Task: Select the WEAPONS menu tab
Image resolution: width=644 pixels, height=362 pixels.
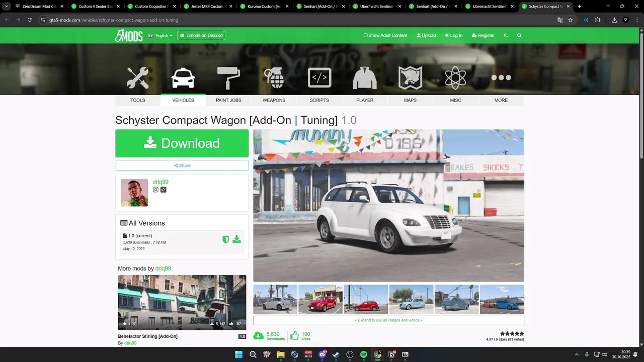Action: [274, 100]
